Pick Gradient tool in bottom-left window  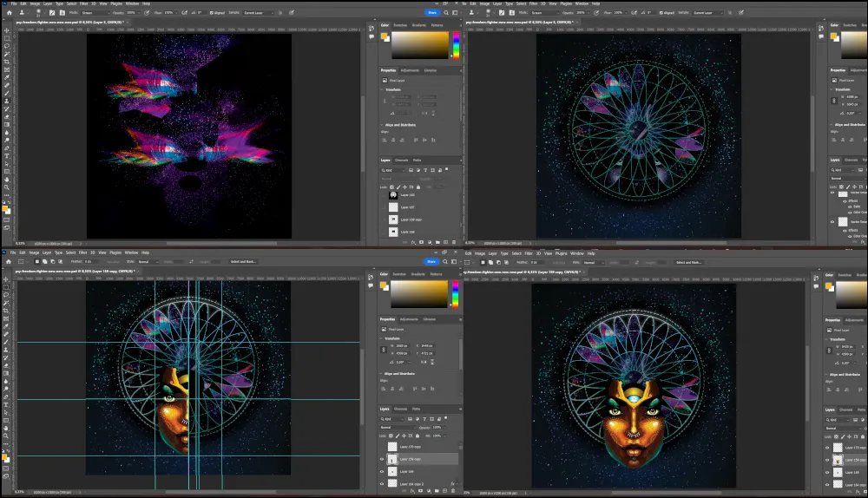click(x=7, y=373)
